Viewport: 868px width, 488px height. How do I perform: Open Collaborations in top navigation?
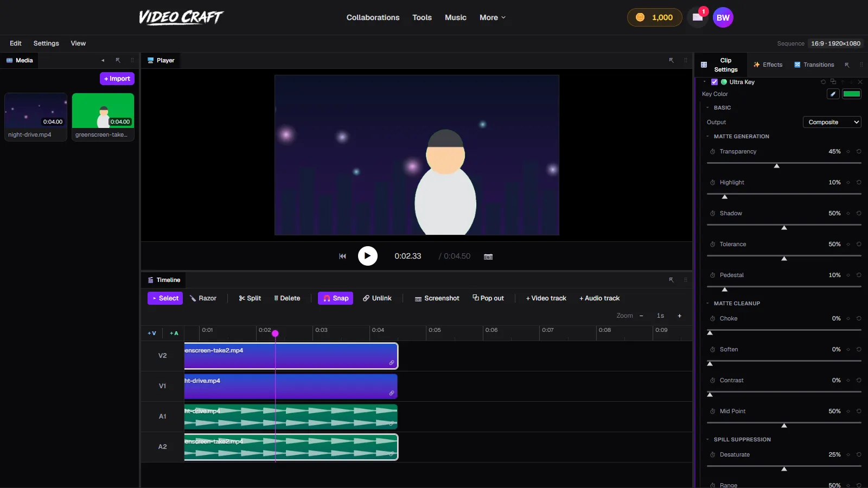pos(373,17)
